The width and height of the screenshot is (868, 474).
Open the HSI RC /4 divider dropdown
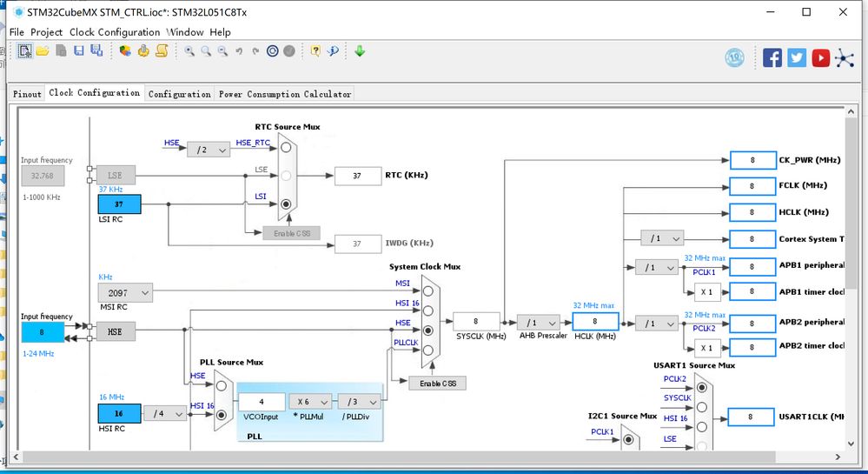tap(165, 414)
